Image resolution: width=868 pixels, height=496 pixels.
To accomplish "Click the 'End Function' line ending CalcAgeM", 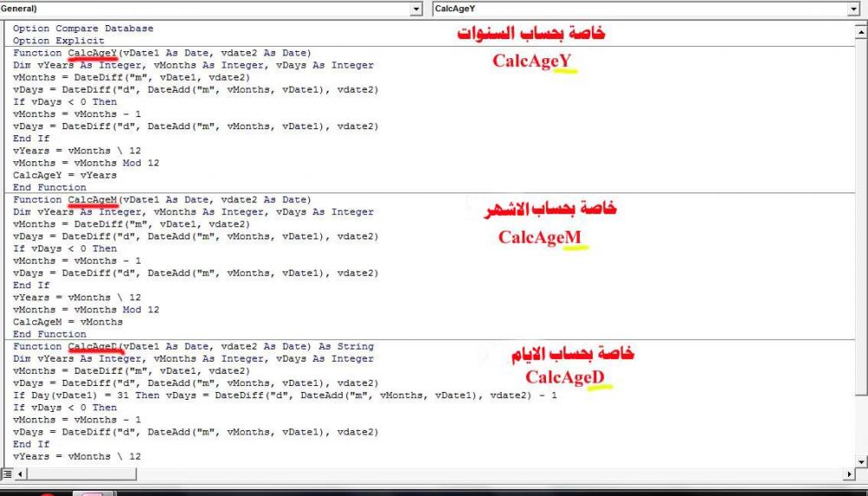I will (49, 334).
